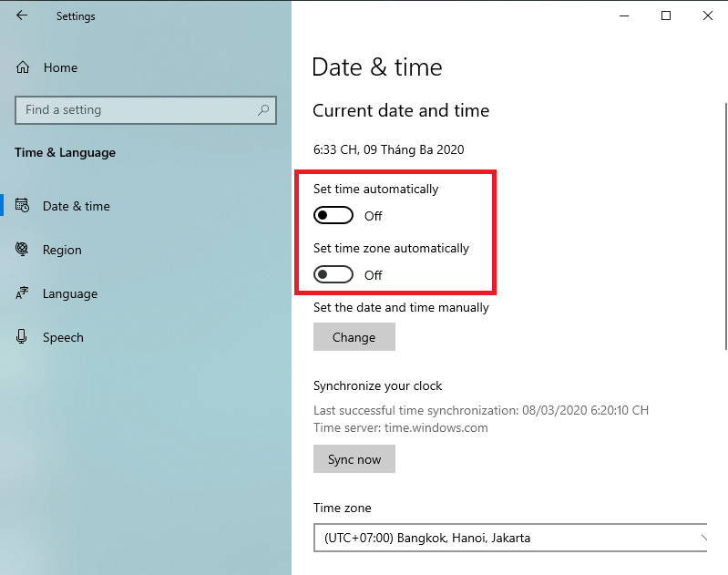728x575 pixels.
Task: Click the search magnifier icon
Action: coord(263,110)
